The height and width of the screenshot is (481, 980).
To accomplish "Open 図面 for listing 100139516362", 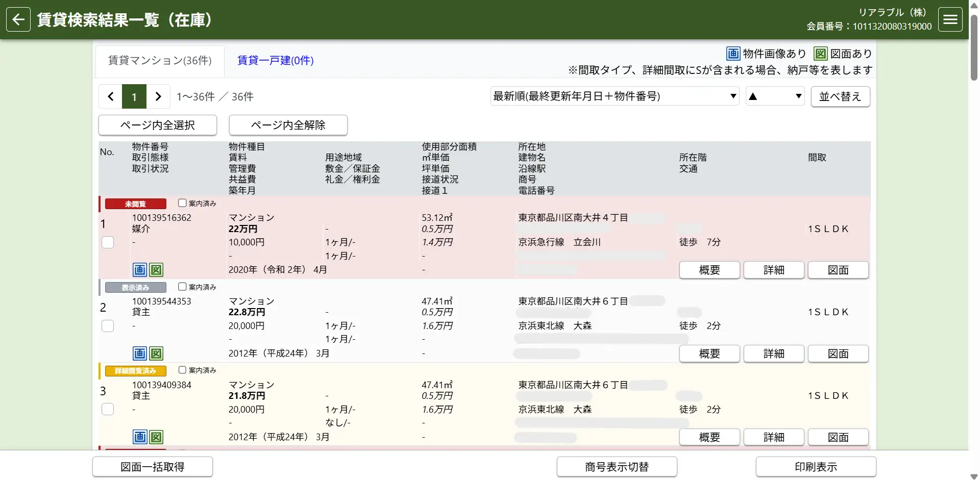I will (x=838, y=270).
